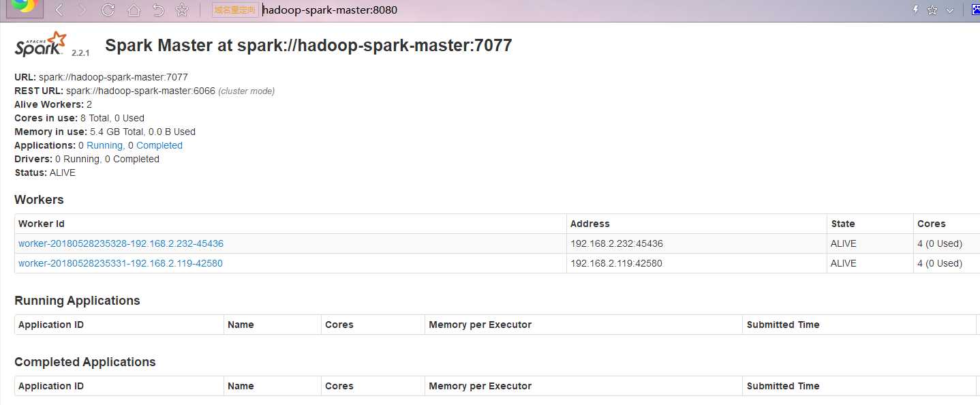Click the Workers section heading
980x405 pixels.
(x=39, y=200)
